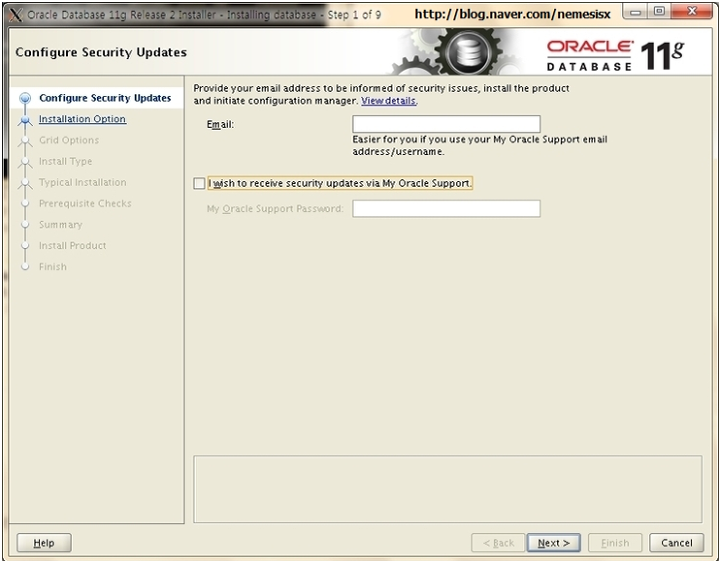Focus the My Oracle Support Password field
The width and height of the screenshot is (720, 562).
coord(446,208)
